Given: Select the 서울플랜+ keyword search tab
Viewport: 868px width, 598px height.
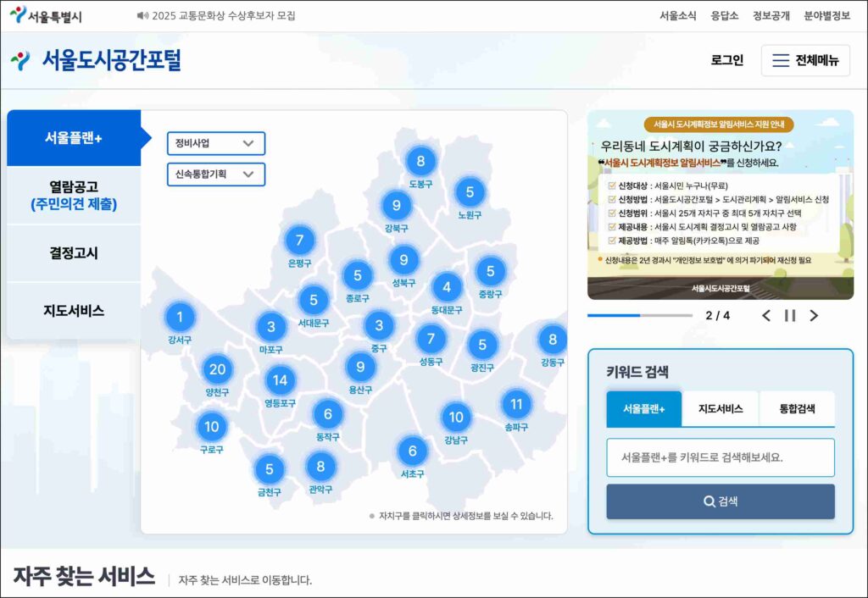Looking at the screenshot, I should [x=644, y=409].
